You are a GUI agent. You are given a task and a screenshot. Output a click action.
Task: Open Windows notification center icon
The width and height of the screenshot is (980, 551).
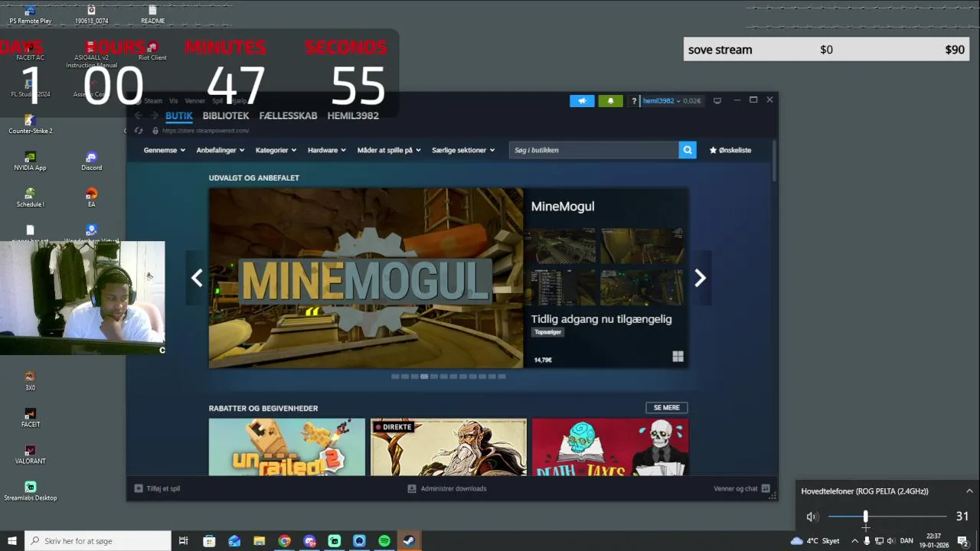963,541
